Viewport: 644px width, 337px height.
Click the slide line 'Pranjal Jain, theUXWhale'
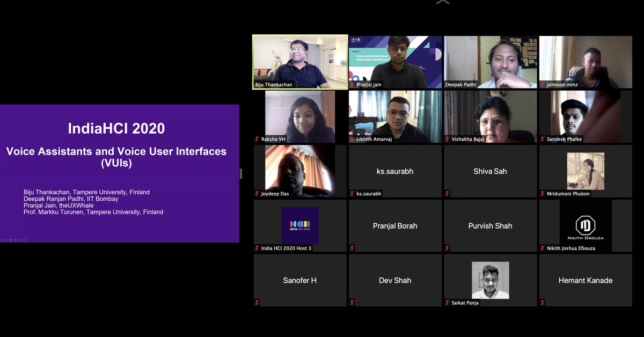tap(58, 206)
